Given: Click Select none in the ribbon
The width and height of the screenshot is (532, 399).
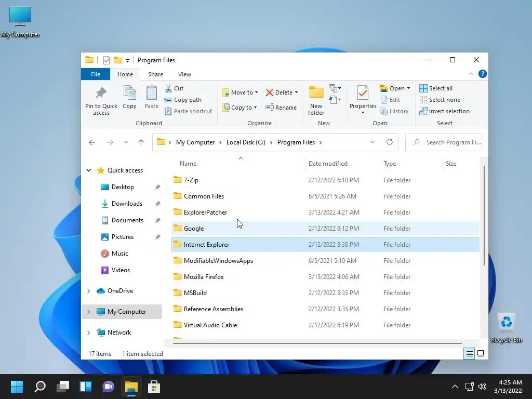Looking at the screenshot, I should [440, 100].
